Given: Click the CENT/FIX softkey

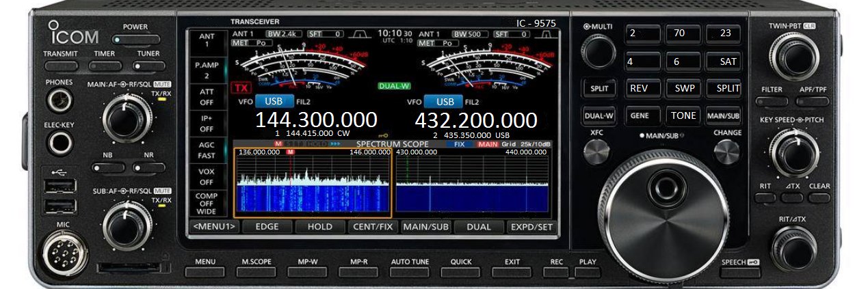Looking at the screenshot, I should pyautogui.click(x=373, y=227).
